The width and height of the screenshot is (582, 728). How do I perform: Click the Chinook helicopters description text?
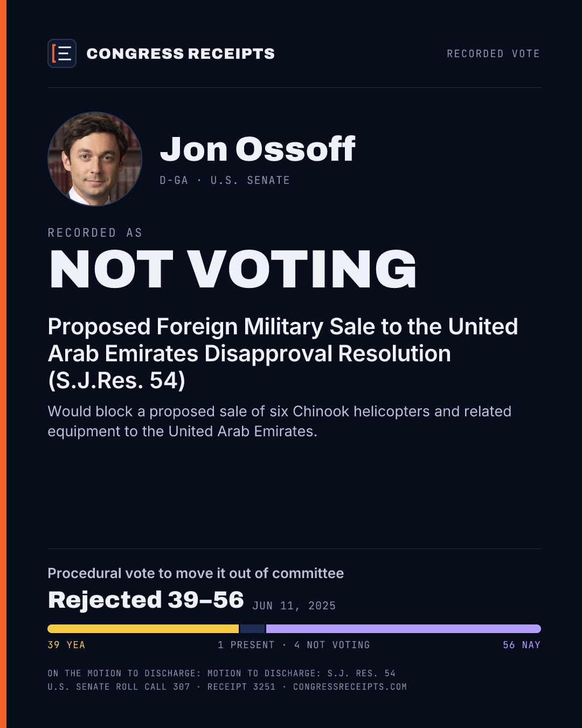pyautogui.click(x=279, y=421)
